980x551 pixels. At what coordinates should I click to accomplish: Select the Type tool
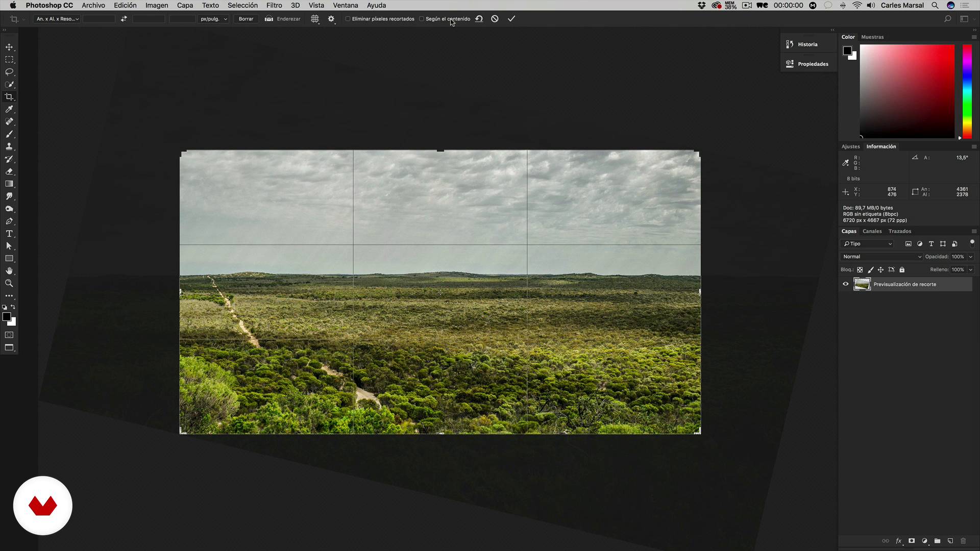(x=9, y=234)
